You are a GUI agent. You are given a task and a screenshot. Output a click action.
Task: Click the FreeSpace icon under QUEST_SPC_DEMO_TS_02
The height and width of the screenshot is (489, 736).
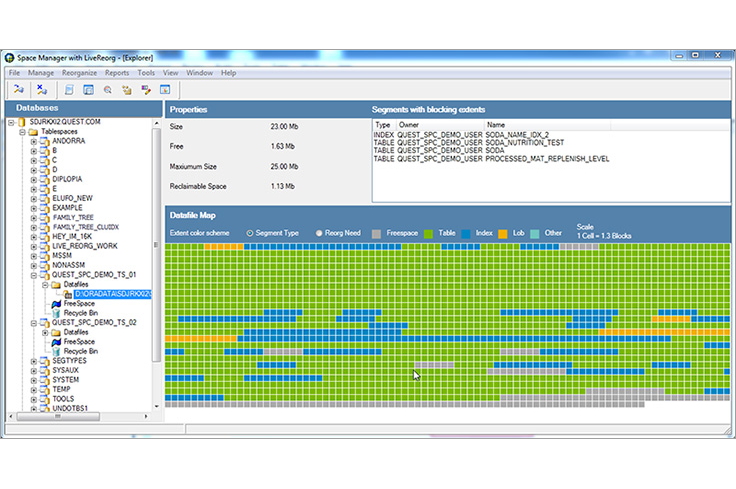pos(56,342)
